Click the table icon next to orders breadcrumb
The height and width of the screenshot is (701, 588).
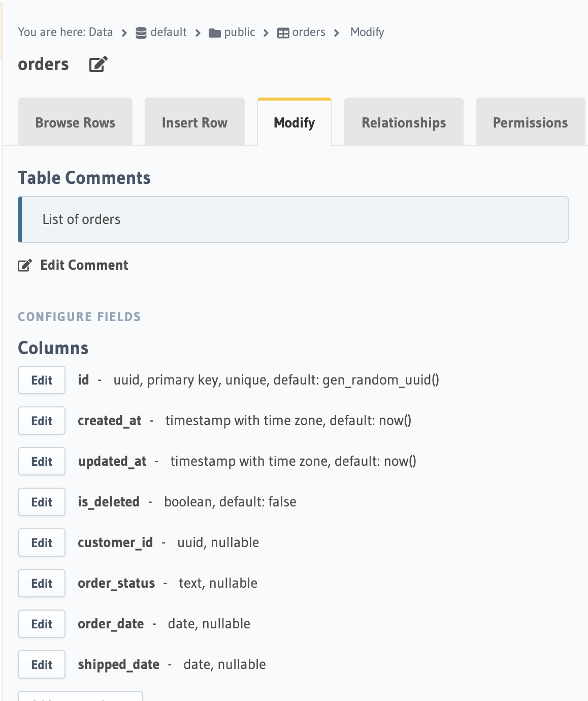[x=283, y=33]
